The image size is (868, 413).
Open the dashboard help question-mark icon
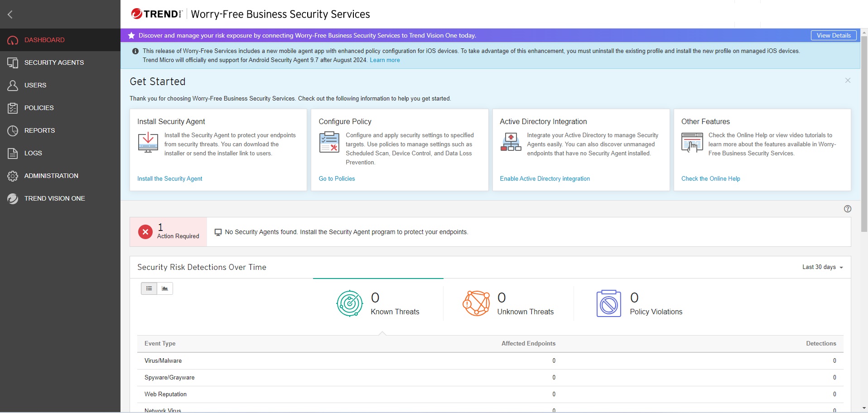click(848, 209)
